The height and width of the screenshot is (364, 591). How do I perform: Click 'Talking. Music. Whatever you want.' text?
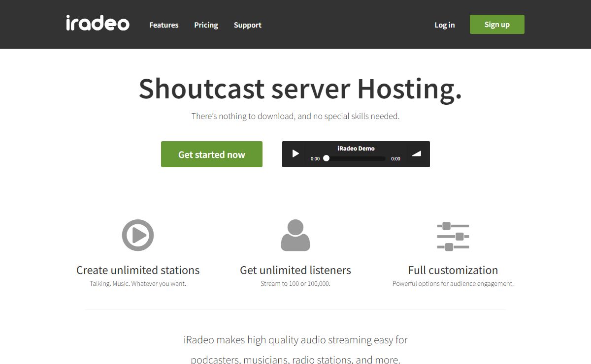point(138,284)
